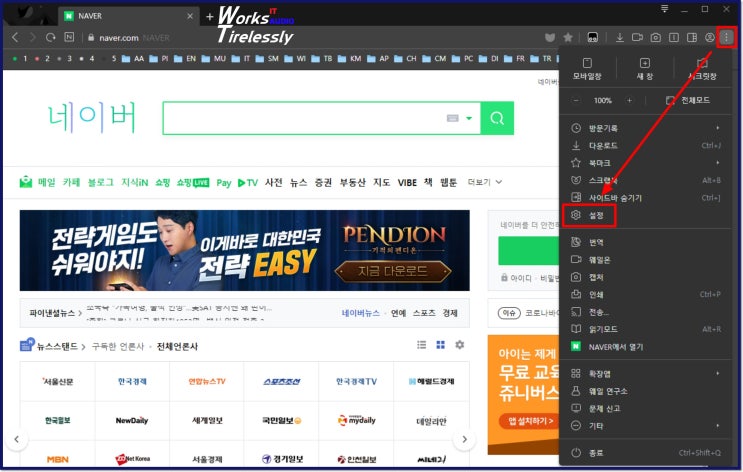
Task: Expand search autocomplete dropdown arrow
Action: pyautogui.click(x=469, y=118)
